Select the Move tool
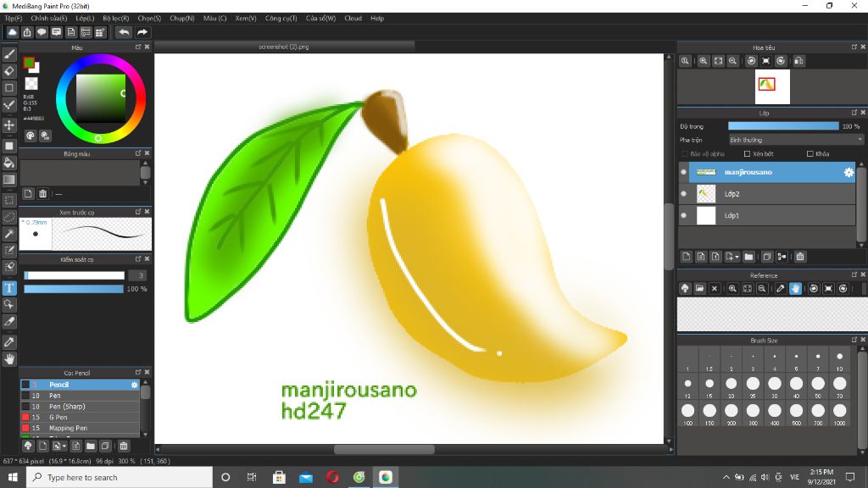 point(9,125)
